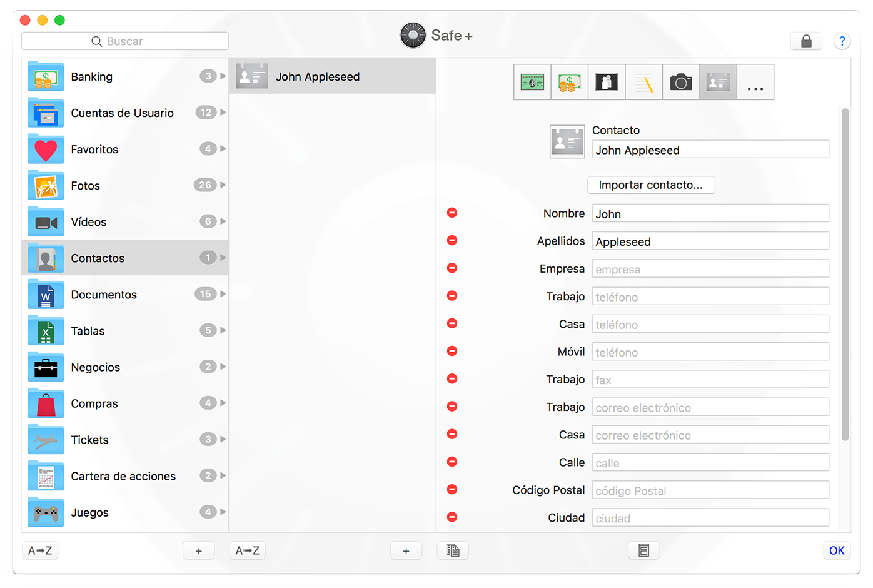The image size is (873, 588).
Task: Show more templates with the ellipsis button
Action: [755, 82]
